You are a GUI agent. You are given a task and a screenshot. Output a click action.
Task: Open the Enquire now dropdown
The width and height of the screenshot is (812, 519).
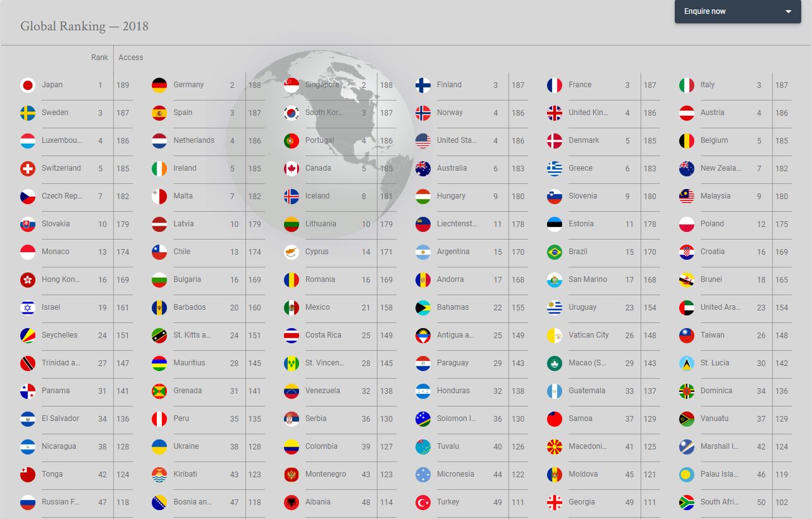click(737, 11)
